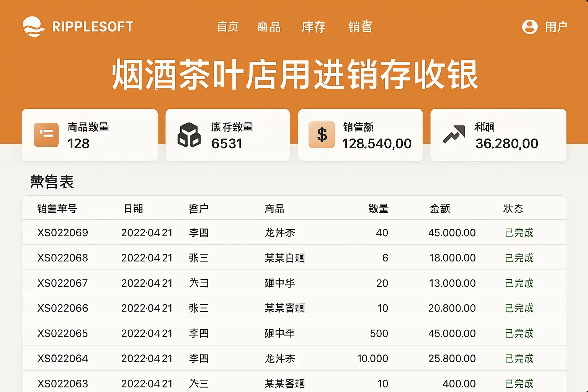
Task: Click the 已完成 status in row XS022068
Action: pos(519,258)
